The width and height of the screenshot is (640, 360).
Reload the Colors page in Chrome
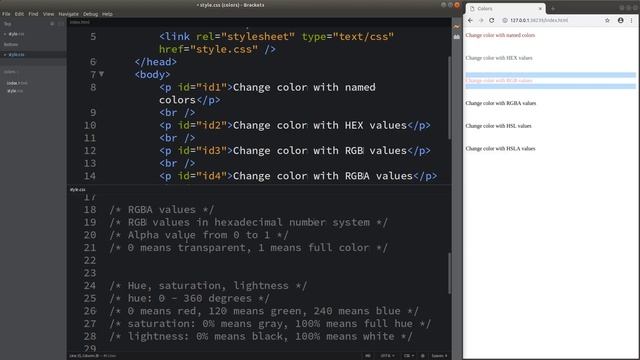tap(492, 20)
